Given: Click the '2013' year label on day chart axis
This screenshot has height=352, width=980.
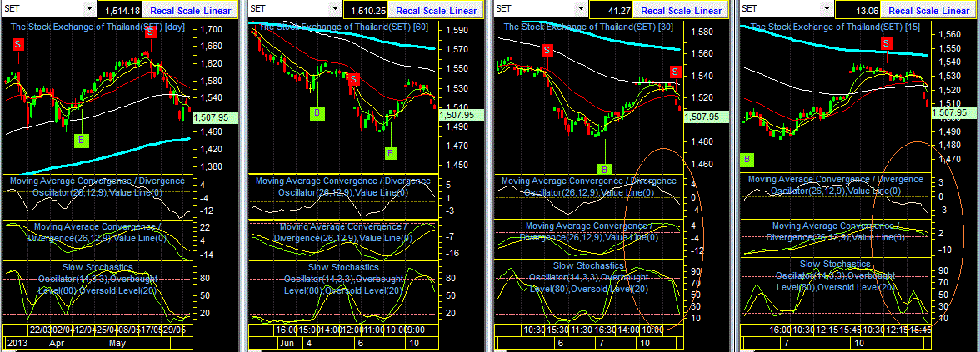Looking at the screenshot, I should [x=17, y=343].
